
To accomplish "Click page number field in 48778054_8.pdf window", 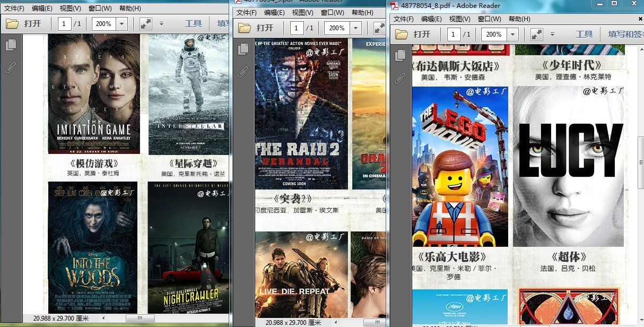I will coord(454,35).
